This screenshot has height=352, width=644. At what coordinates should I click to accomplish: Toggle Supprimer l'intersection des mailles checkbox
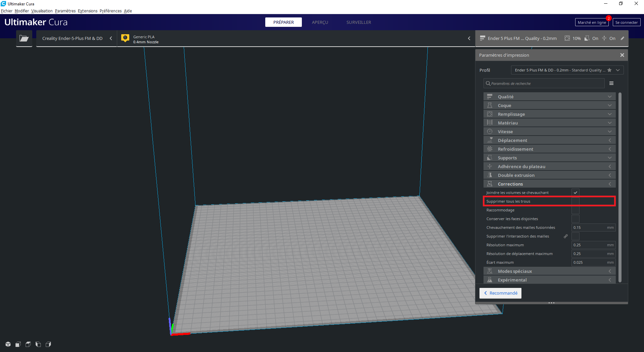click(576, 236)
